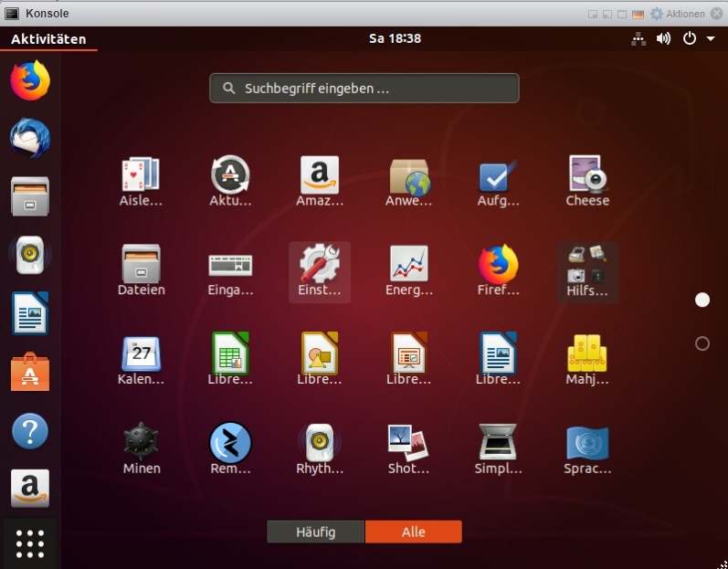Open Einstellungen system settings
The width and height of the screenshot is (728, 569).
[320, 271]
